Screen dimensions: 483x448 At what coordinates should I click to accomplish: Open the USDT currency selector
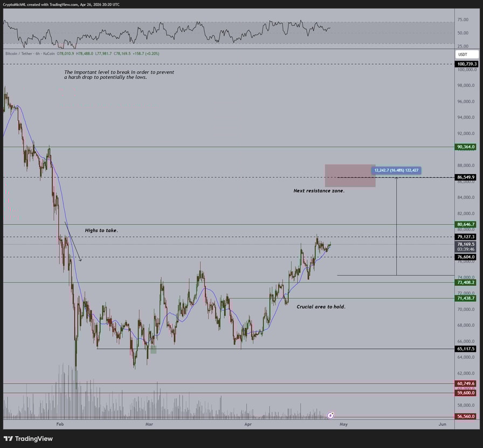click(x=467, y=54)
